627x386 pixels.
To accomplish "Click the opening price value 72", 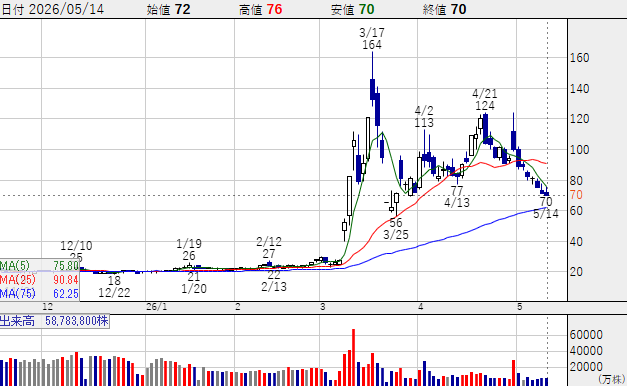I will click(x=182, y=9).
